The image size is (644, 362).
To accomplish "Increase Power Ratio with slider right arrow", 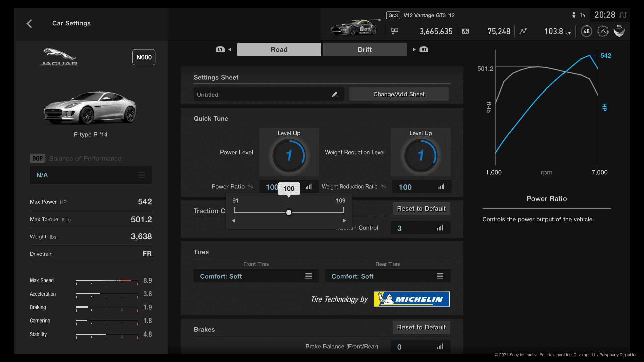I will point(344,221).
